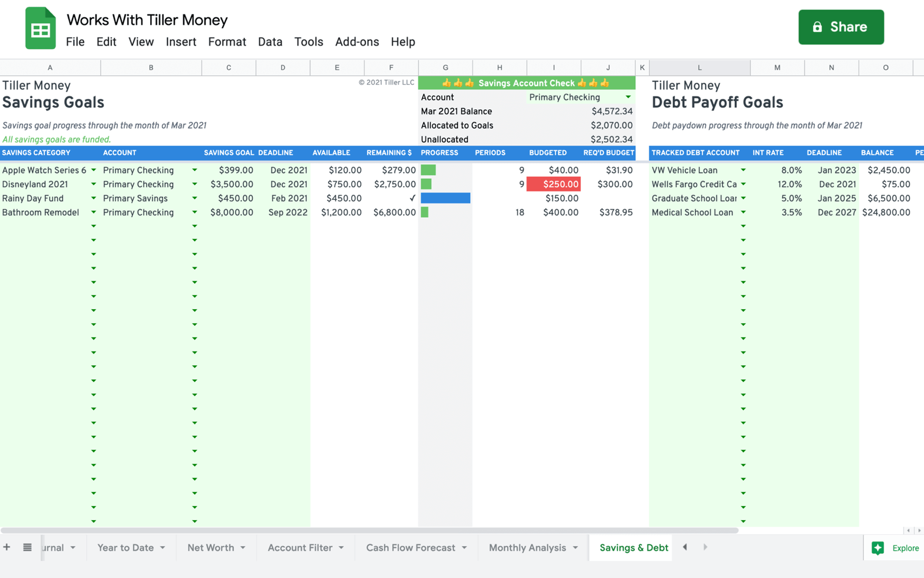Expand Rainy Day Fund category dropdown
Screen dimensions: 924x578
[x=94, y=198]
